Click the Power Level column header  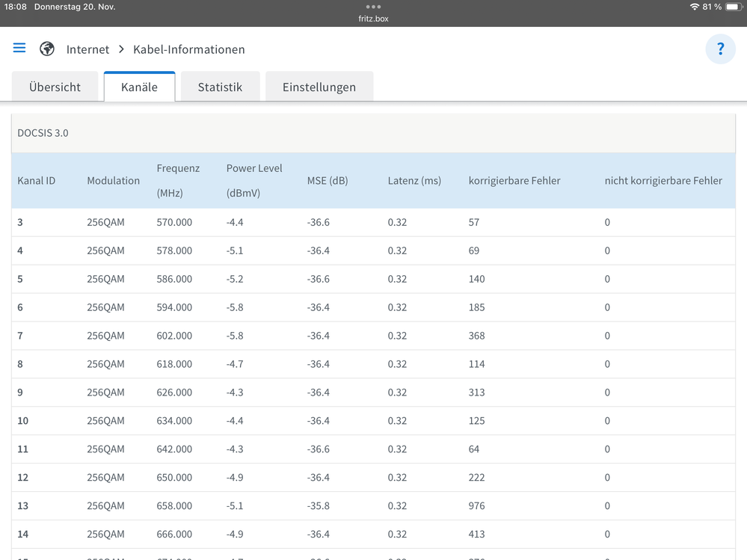coord(254,180)
